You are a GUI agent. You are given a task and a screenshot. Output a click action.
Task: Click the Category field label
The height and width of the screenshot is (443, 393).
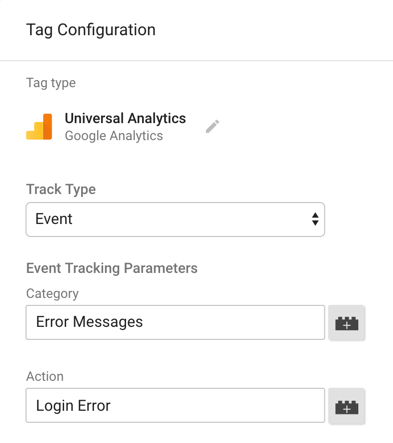pyautogui.click(x=52, y=294)
